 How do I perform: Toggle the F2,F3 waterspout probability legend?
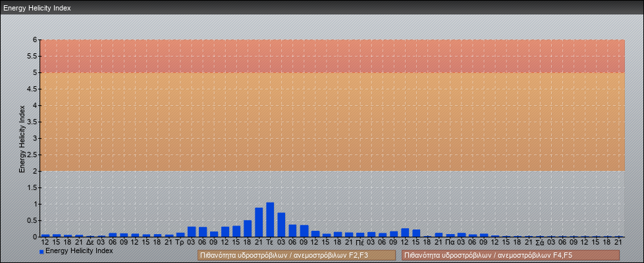pos(296,255)
